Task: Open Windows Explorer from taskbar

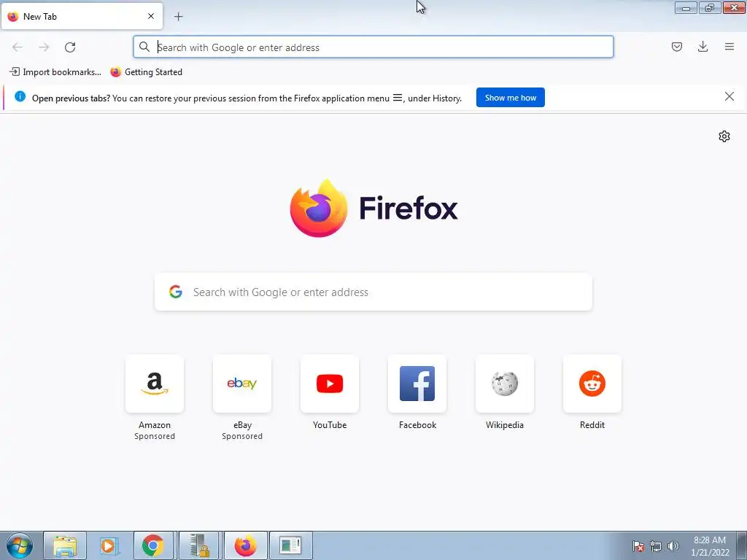Action: click(x=65, y=545)
